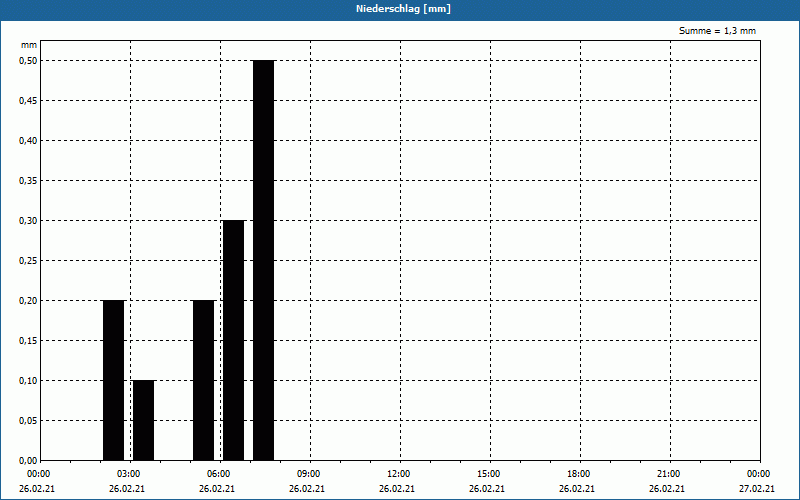Click the 0,25 y-axis label

point(28,261)
